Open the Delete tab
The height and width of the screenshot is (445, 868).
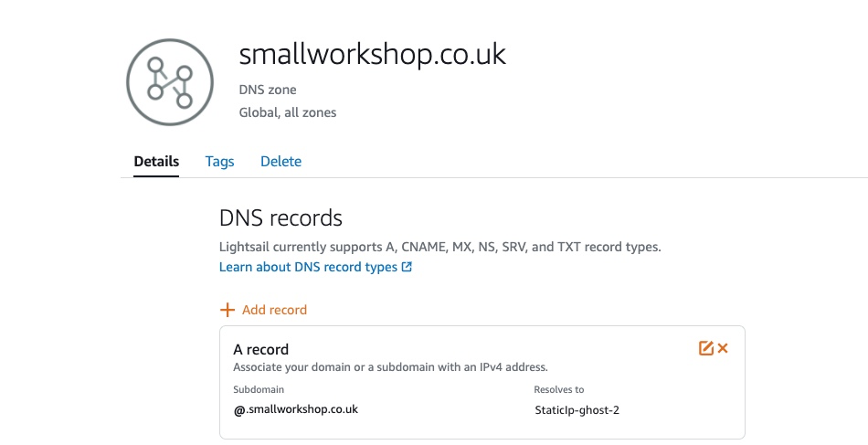(281, 161)
